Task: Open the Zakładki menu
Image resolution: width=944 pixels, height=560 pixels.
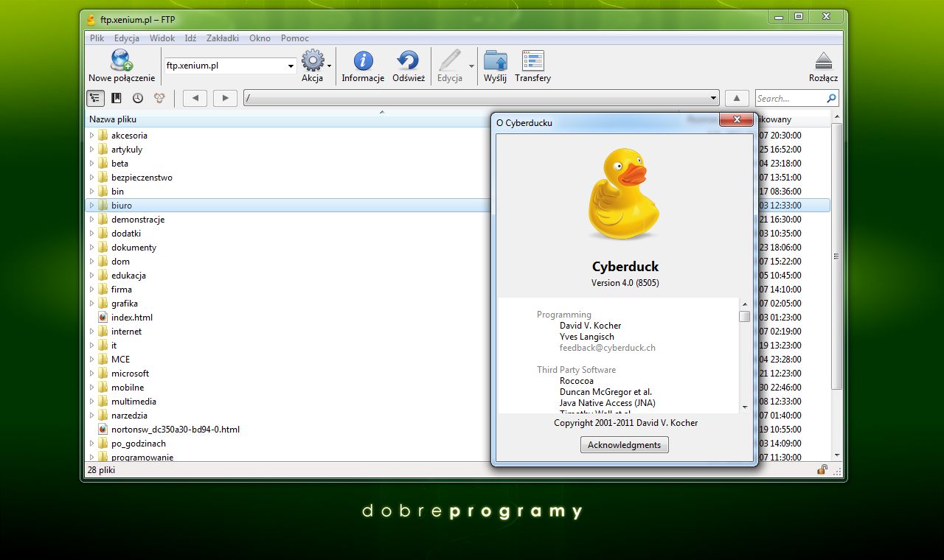Action: (x=223, y=38)
